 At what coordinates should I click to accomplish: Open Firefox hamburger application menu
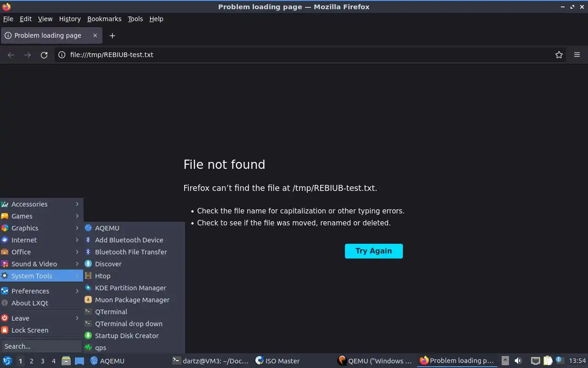point(577,55)
